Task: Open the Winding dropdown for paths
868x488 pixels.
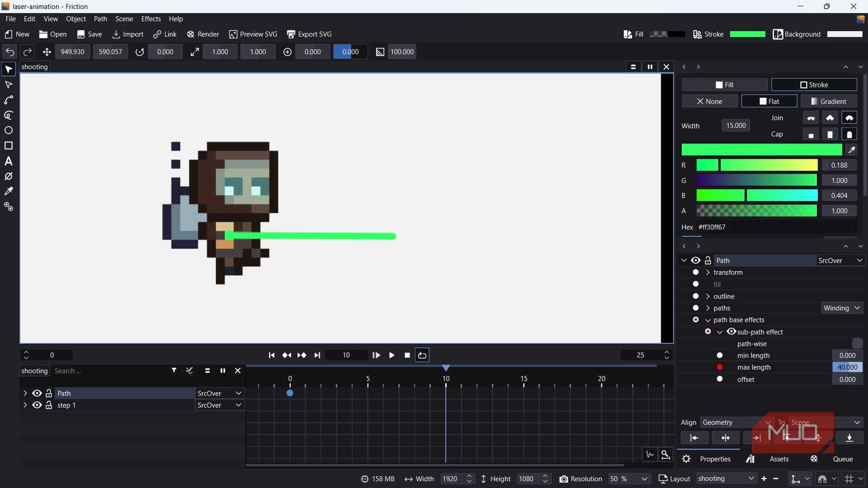Action: pos(841,308)
